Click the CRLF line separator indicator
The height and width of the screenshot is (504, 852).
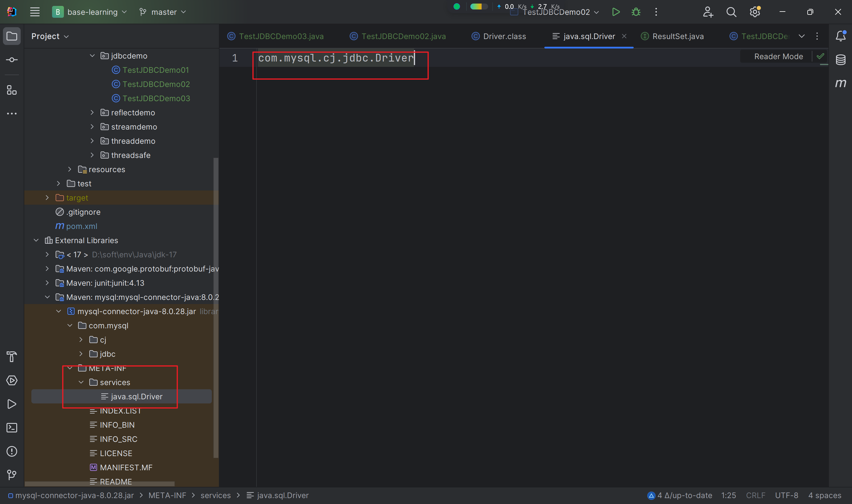tap(755, 495)
